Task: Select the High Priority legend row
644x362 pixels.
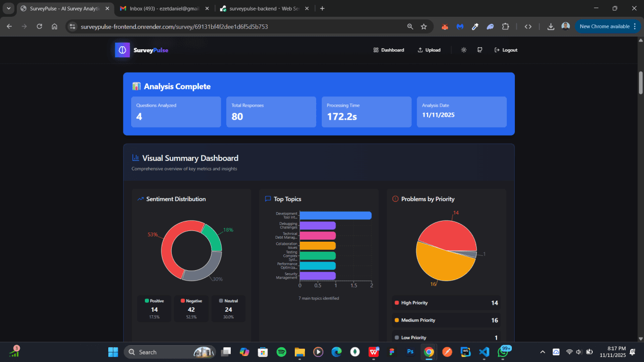Action: coord(446,303)
